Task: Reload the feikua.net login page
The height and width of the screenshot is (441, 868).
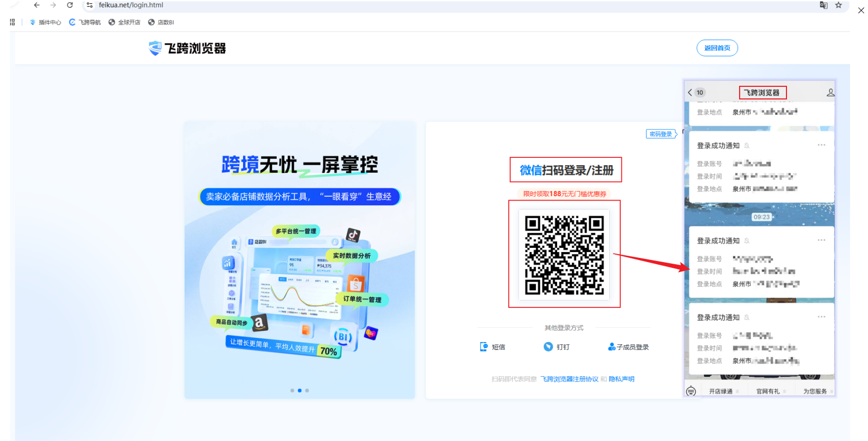Action: pos(70,5)
